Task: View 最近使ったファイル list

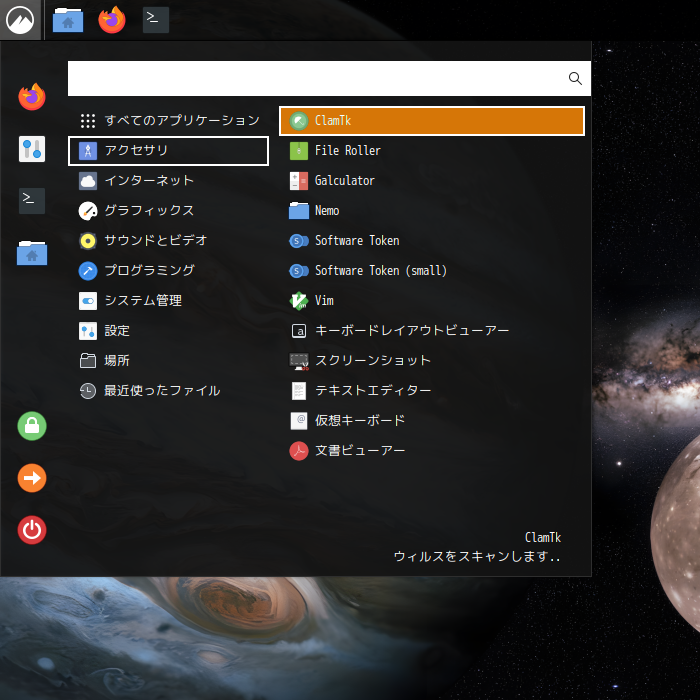Action: 161,391
